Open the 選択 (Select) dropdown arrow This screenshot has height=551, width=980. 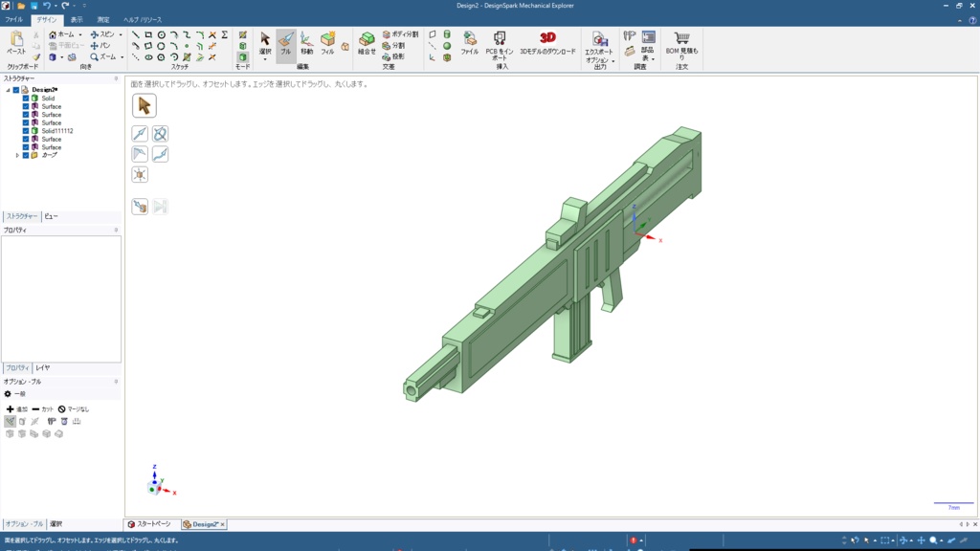(265, 59)
